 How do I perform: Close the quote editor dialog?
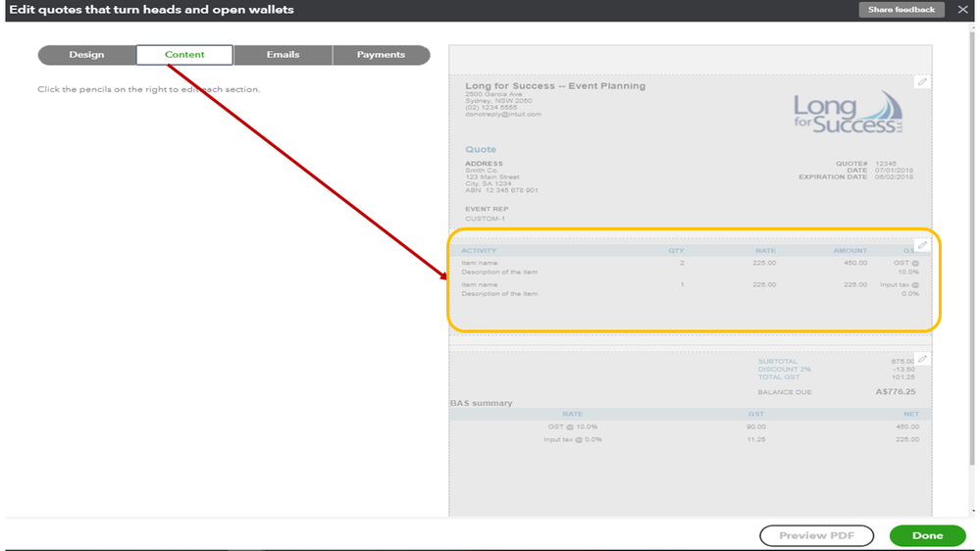click(962, 10)
